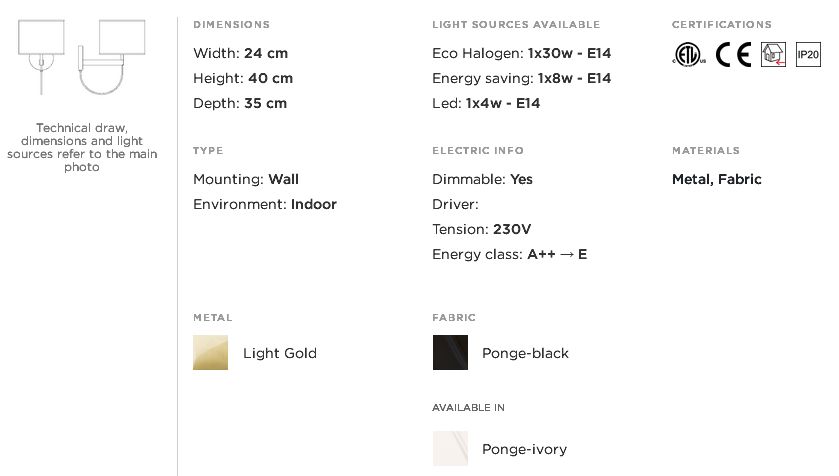The image size is (839, 476).
Task: Click the Ponge-black label
Action: tap(525, 353)
